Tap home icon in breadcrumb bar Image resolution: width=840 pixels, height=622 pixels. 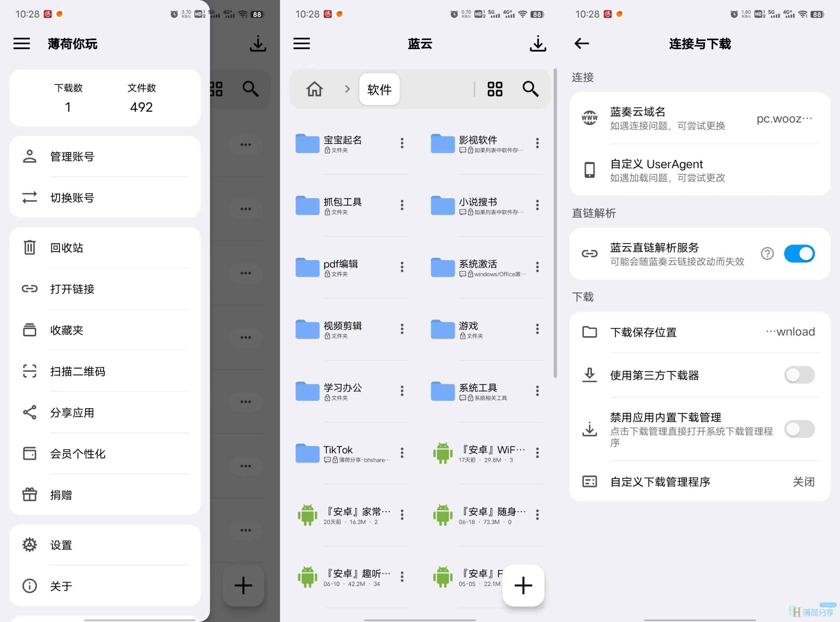315,89
